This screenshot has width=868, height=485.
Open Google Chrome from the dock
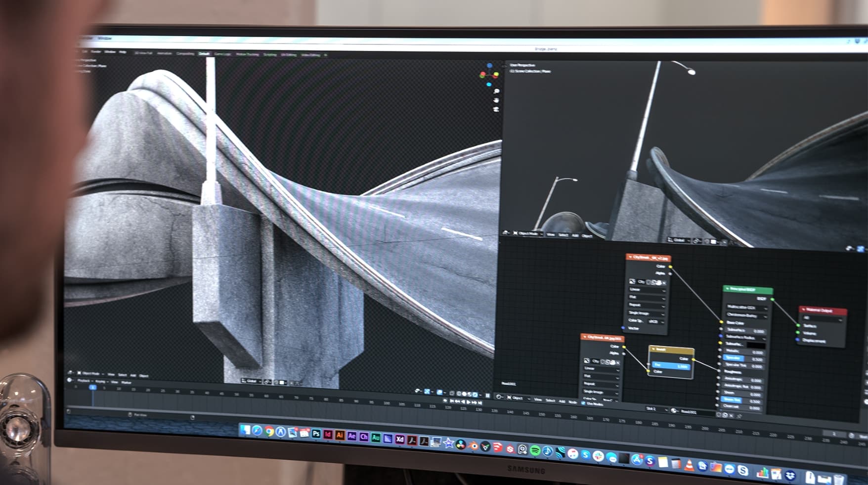click(x=269, y=432)
